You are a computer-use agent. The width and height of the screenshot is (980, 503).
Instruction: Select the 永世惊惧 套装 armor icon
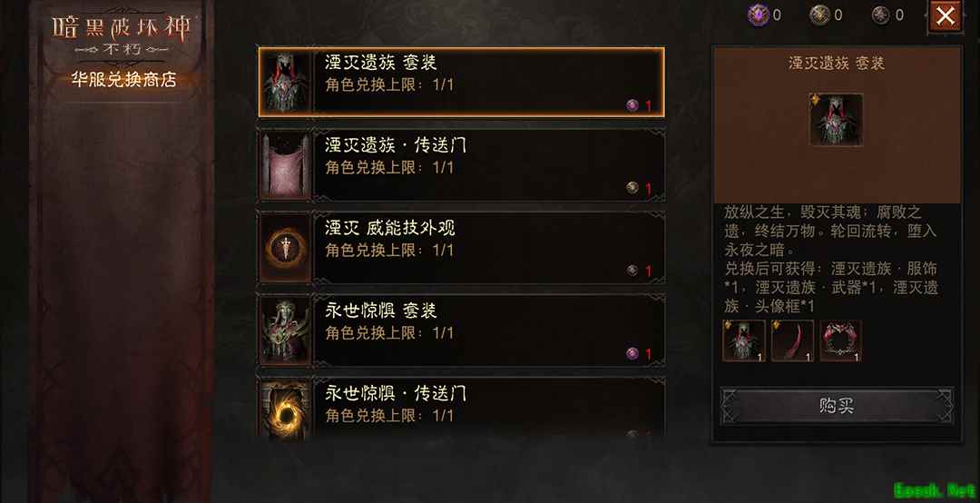point(285,331)
